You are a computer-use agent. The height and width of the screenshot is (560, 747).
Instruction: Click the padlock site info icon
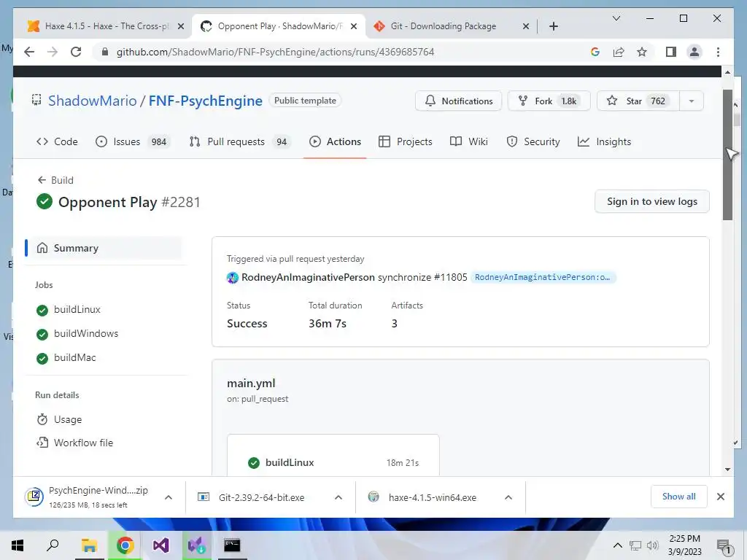coord(105,52)
